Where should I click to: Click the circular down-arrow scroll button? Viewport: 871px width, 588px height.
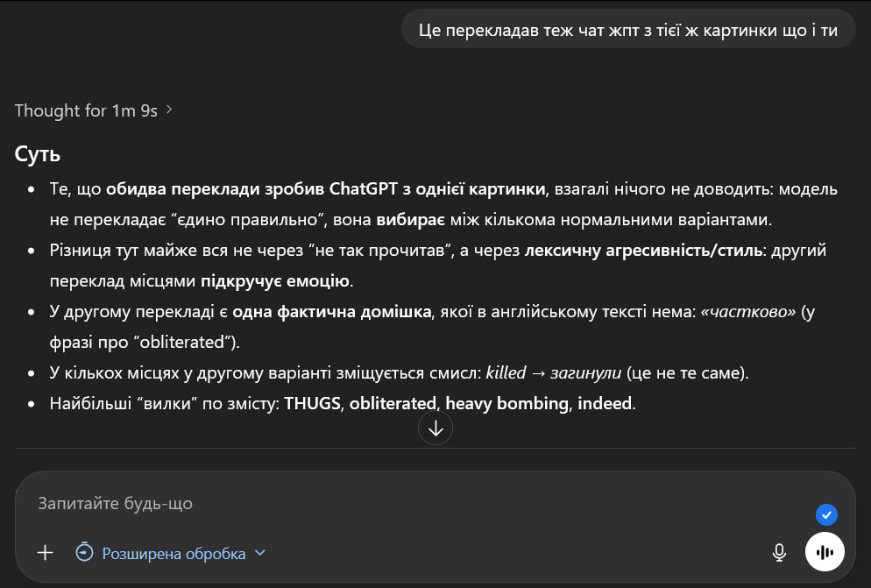(x=435, y=428)
